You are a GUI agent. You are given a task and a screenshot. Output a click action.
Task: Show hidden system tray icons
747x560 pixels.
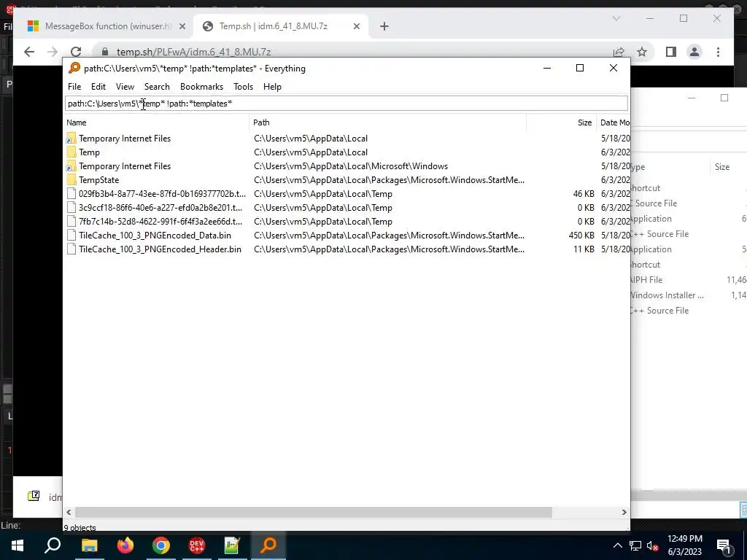click(x=617, y=545)
